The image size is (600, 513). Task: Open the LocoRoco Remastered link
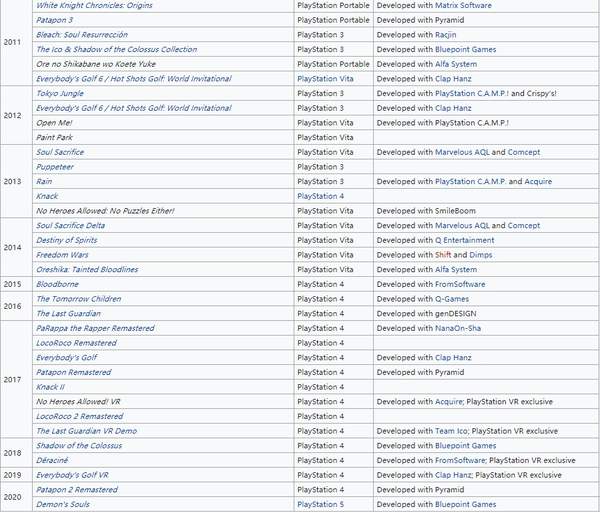[x=77, y=343]
